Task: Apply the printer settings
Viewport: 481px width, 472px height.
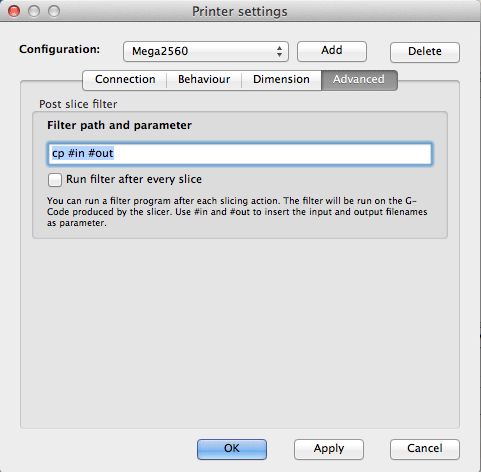Action: click(x=329, y=449)
